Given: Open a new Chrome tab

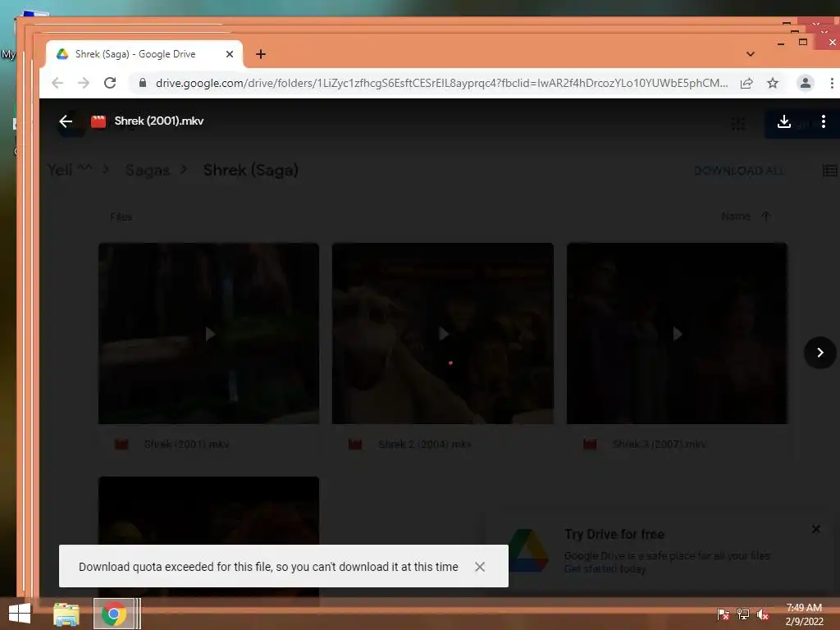Looking at the screenshot, I should (x=261, y=54).
